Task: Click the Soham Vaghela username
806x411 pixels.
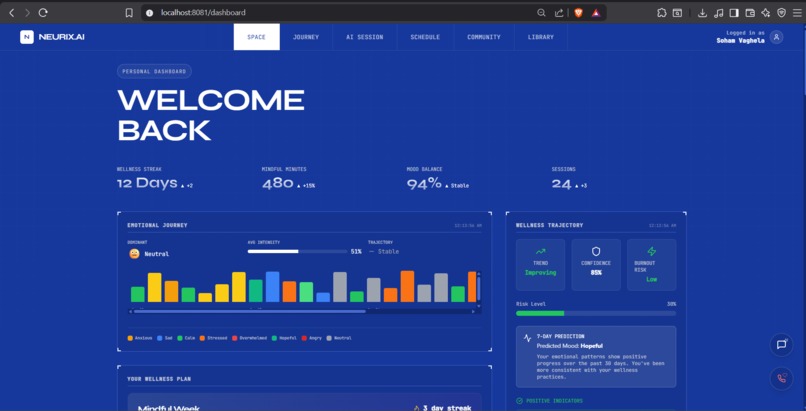Action: (x=740, y=41)
